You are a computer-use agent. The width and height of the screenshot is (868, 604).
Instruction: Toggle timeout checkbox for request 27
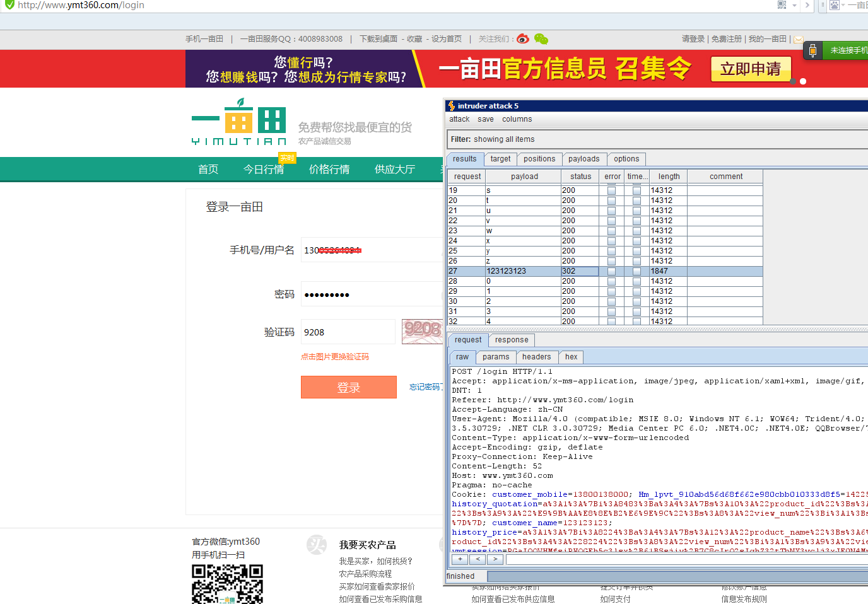tap(636, 271)
